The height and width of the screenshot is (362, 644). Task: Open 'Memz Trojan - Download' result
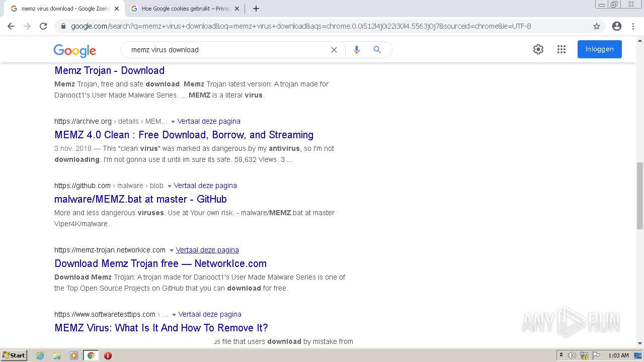109,70
